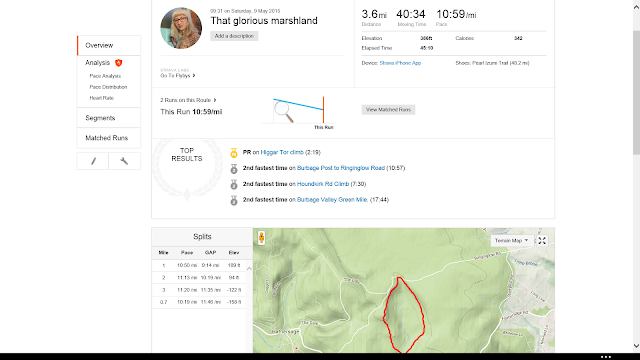Click the Street View pegman icon
The width and height of the screenshot is (640, 360).
tap(262, 238)
